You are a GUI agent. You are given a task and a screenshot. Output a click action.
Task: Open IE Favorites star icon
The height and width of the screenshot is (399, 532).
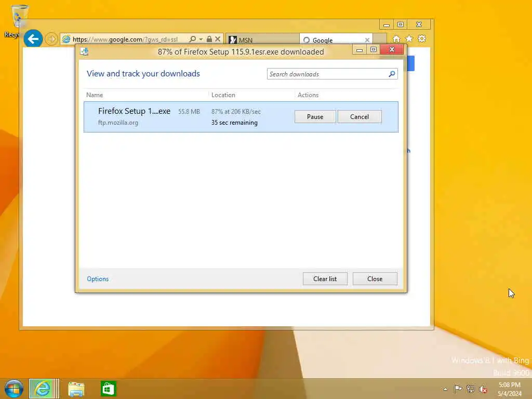pyautogui.click(x=409, y=38)
